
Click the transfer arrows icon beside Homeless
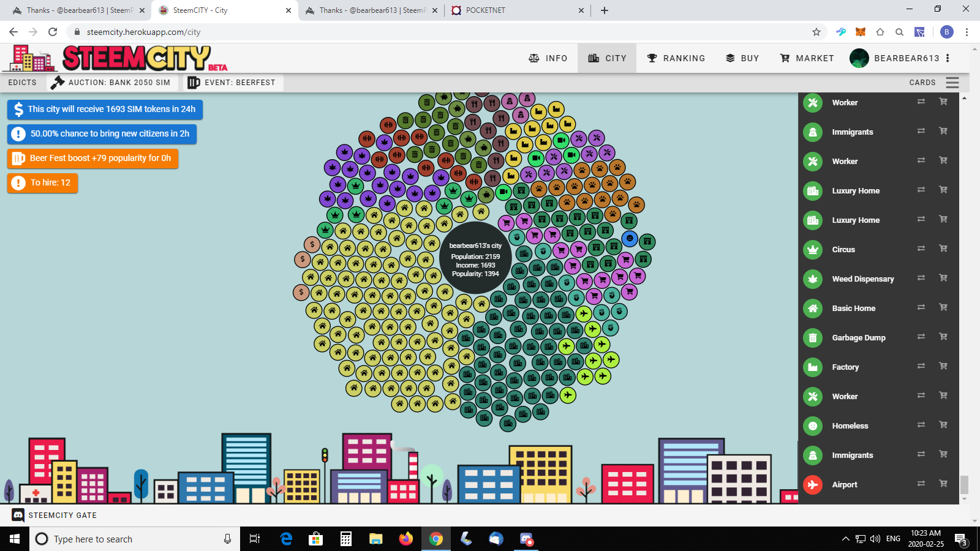921,425
